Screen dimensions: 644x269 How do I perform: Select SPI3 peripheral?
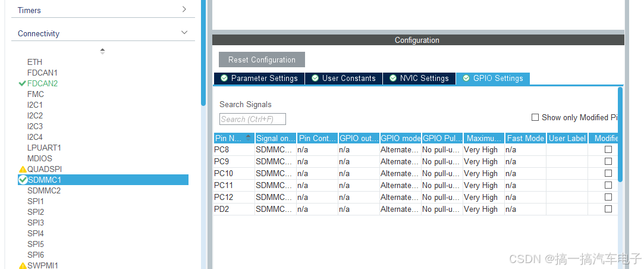tap(35, 223)
